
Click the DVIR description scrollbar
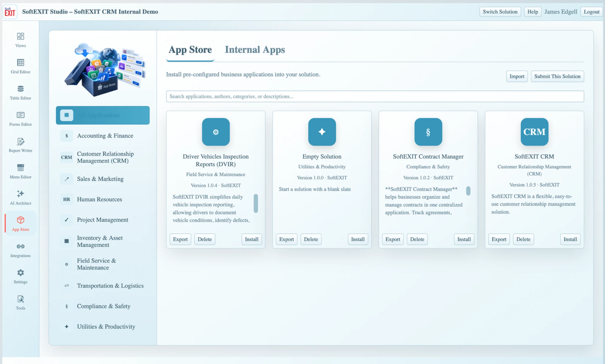(x=256, y=203)
